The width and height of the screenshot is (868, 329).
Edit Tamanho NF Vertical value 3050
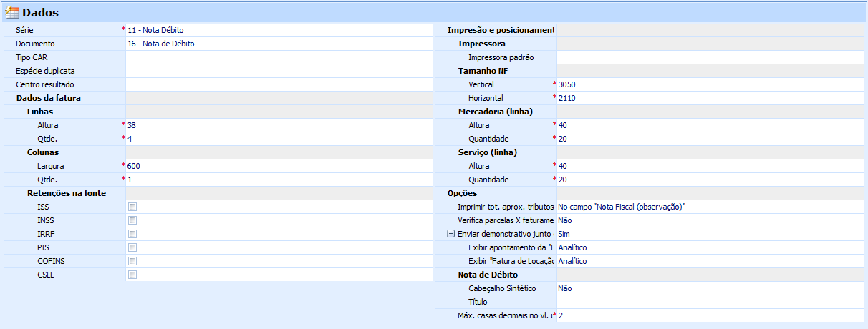tap(710, 84)
